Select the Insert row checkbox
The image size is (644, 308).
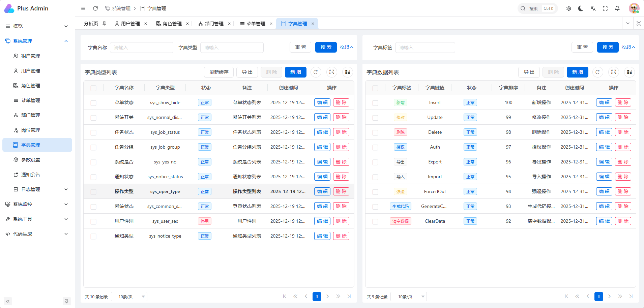point(375,103)
